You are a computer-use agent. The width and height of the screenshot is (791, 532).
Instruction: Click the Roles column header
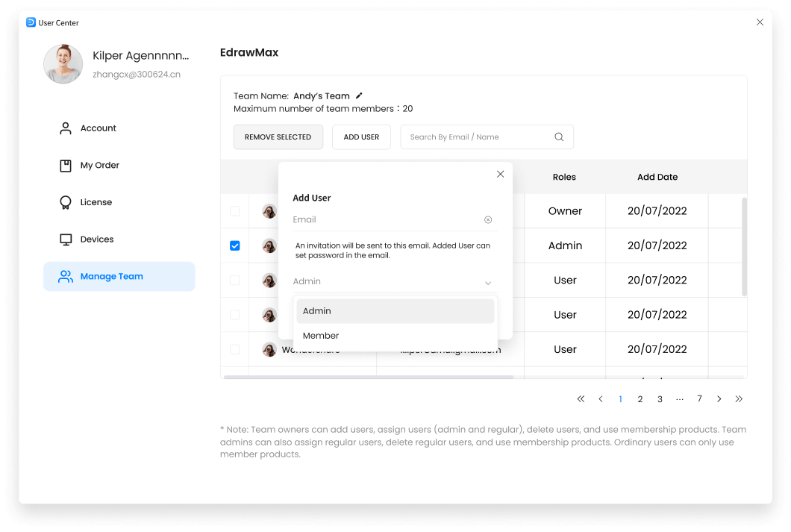(x=564, y=177)
